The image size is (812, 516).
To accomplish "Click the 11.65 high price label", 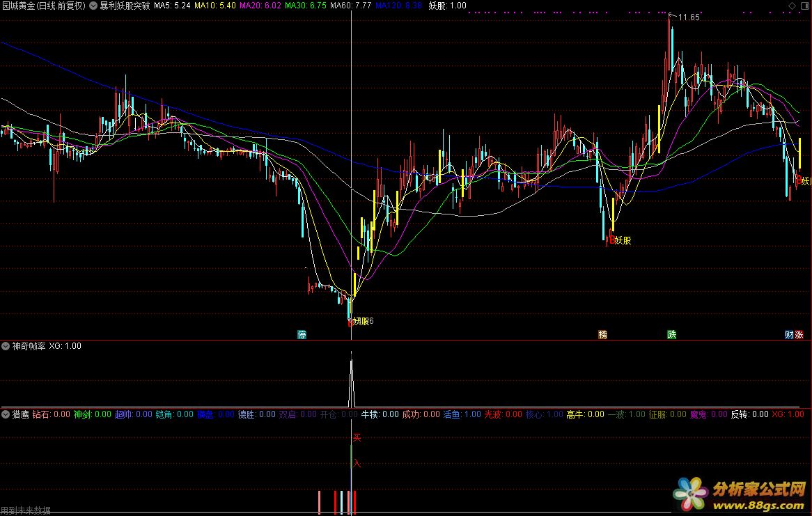I will (688, 17).
